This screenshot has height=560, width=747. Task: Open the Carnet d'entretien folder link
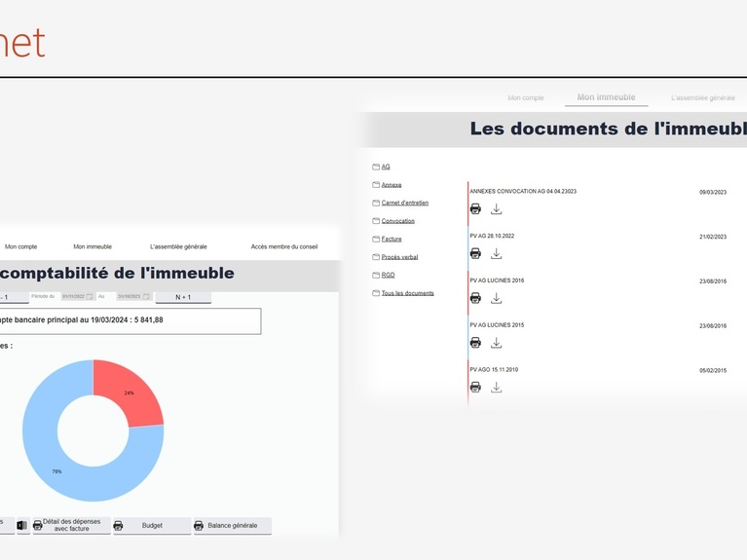click(x=404, y=203)
